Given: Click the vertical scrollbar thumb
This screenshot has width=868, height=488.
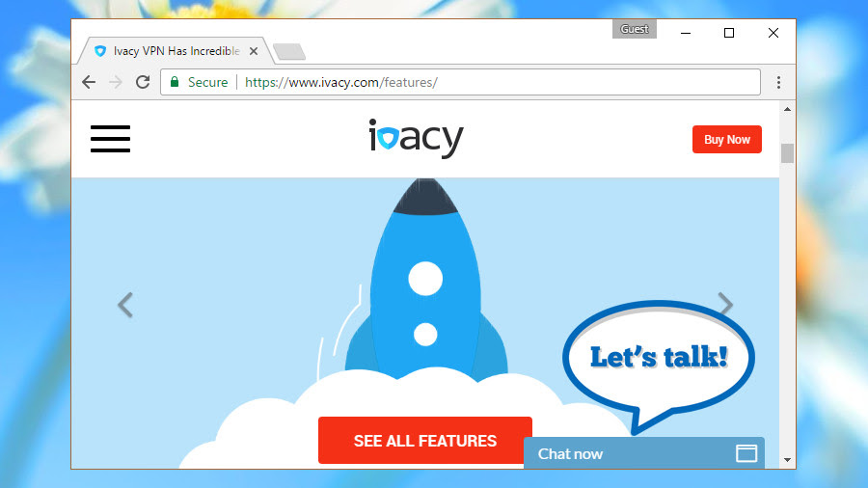Looking at the screenshot, I should (787, 153).
